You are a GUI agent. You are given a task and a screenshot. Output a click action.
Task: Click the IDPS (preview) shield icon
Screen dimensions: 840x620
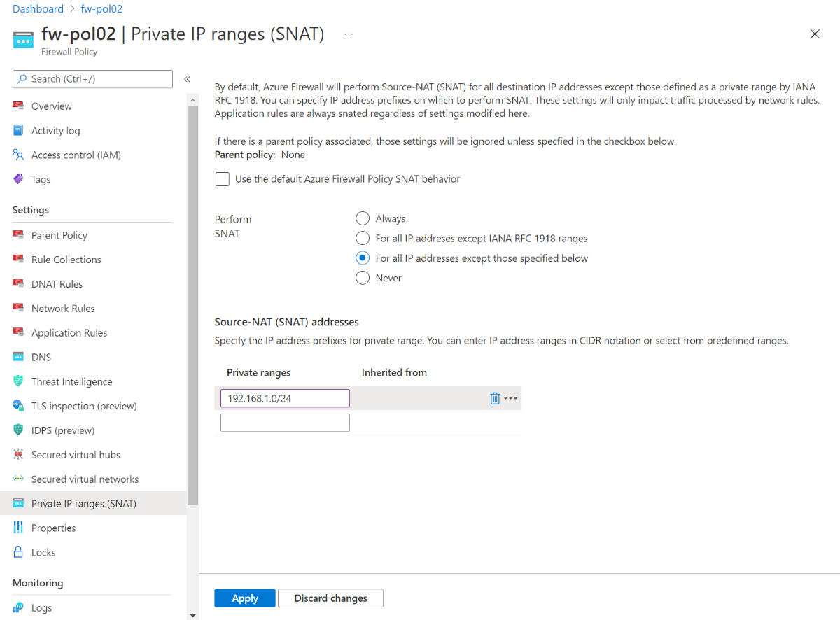(18, 430)
